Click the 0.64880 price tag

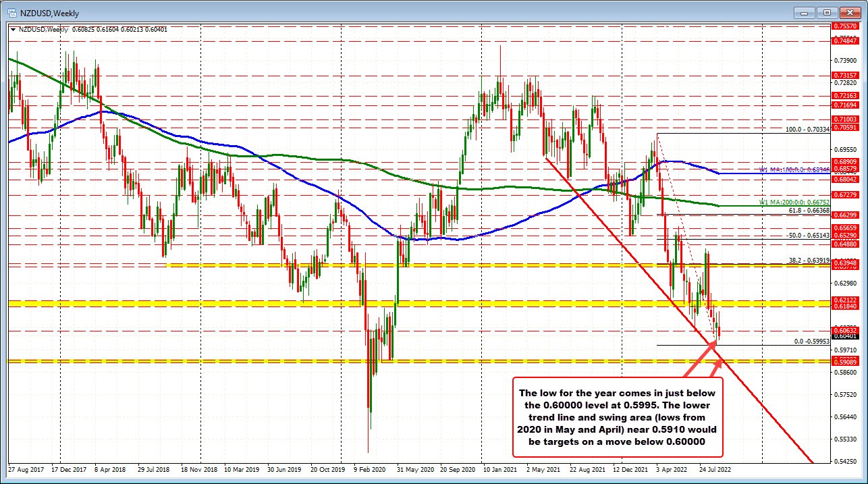pos(845,244)
